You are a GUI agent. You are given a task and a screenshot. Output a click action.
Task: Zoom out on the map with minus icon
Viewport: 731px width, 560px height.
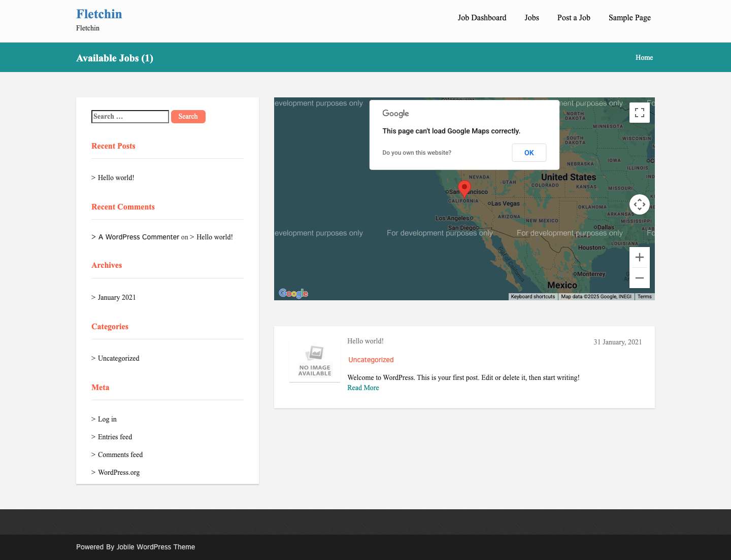[x=639, y=277]
